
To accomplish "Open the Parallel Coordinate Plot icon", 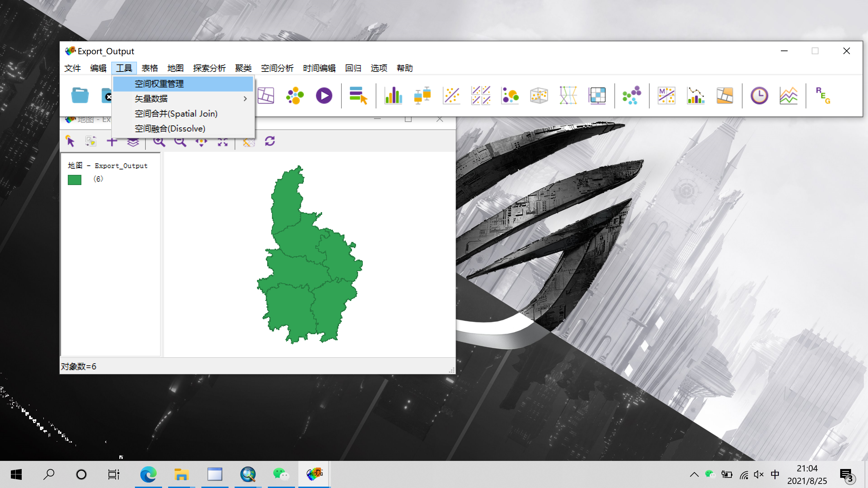I will (x=568, y=95).
